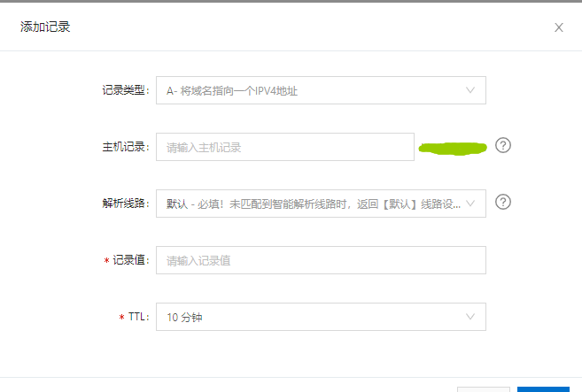Click the TTL required label

point(134,317)
